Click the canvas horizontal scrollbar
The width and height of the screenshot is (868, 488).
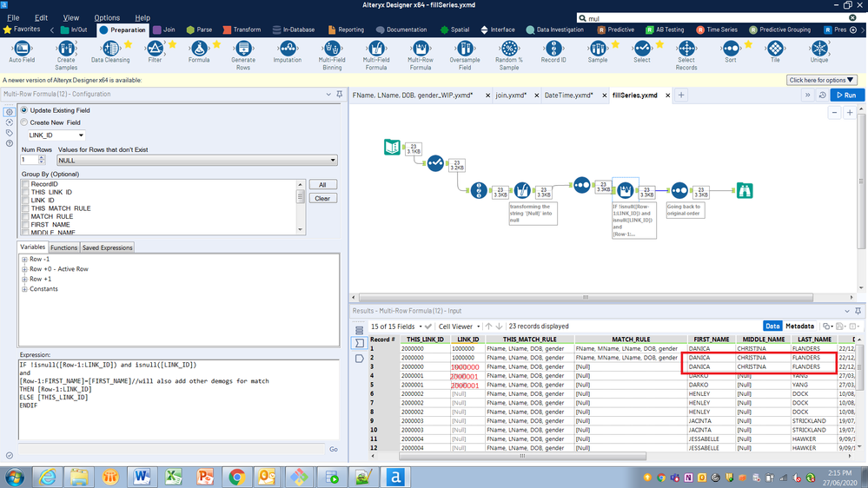[x=586, y=297]
